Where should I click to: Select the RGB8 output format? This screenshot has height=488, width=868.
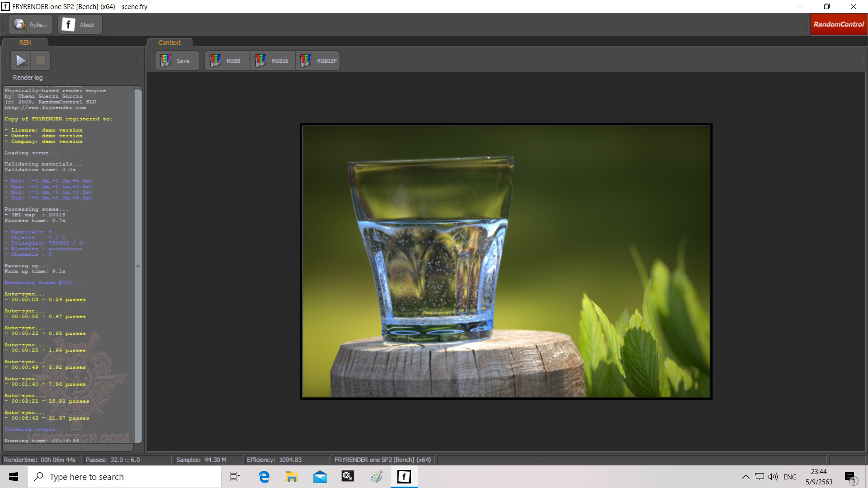227,61
